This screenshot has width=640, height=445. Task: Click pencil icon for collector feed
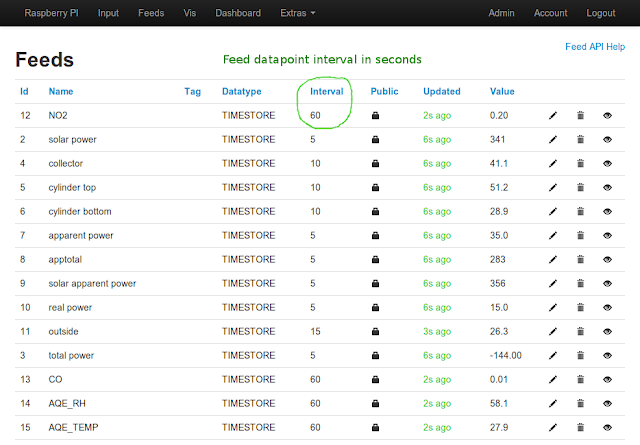pos(553,164)
